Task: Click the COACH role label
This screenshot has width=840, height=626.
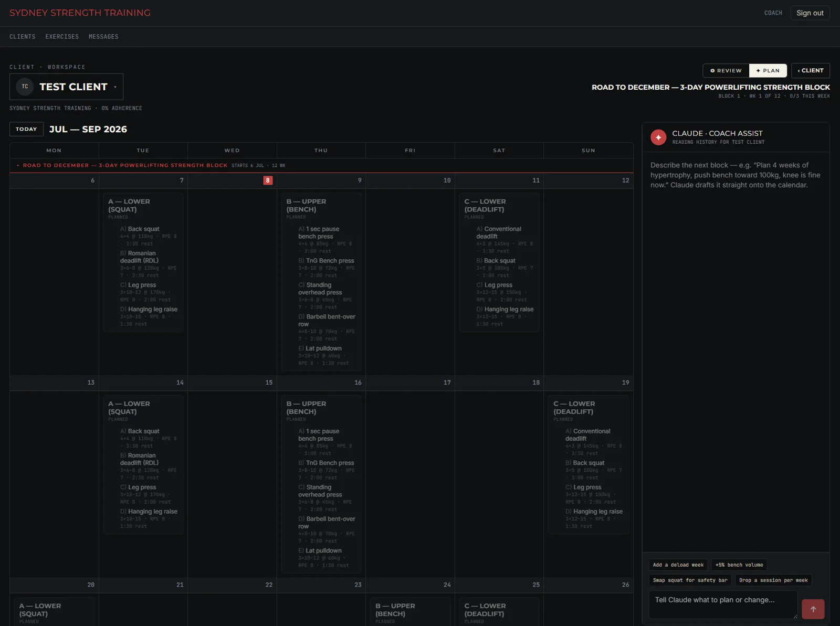Action: pyautogui.click(x=773, y=13)
